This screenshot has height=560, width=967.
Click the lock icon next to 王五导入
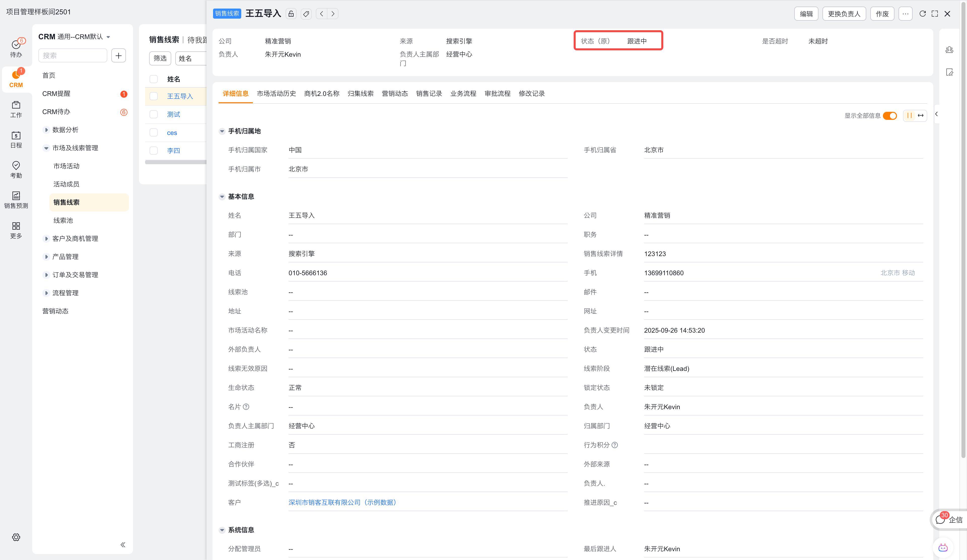(291, 14)
